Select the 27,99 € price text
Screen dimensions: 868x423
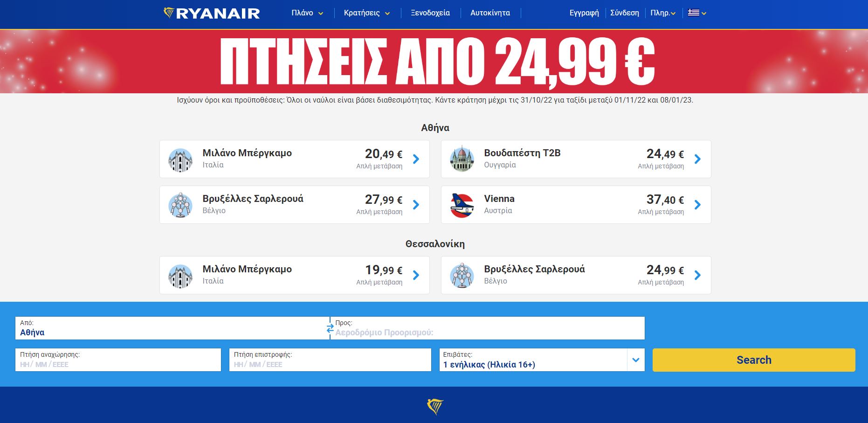[x=384, y=200]
